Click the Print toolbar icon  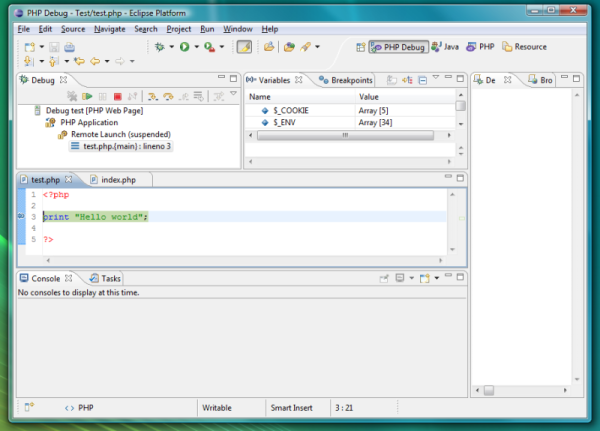pyautogui.click(x=69, y=47)
